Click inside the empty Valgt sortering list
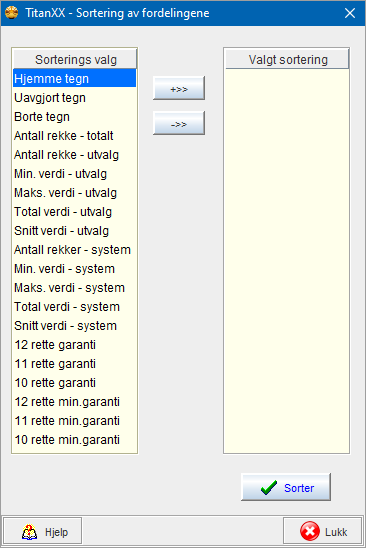 (x=287, y=260)
